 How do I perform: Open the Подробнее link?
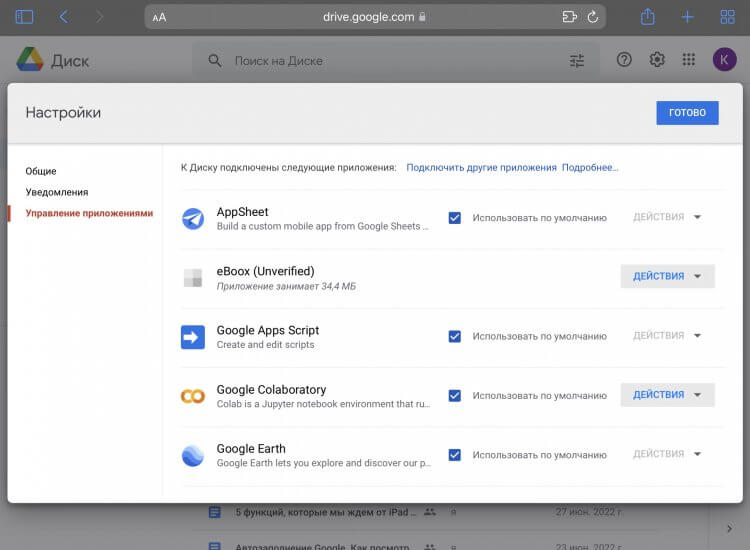(590, 167)
